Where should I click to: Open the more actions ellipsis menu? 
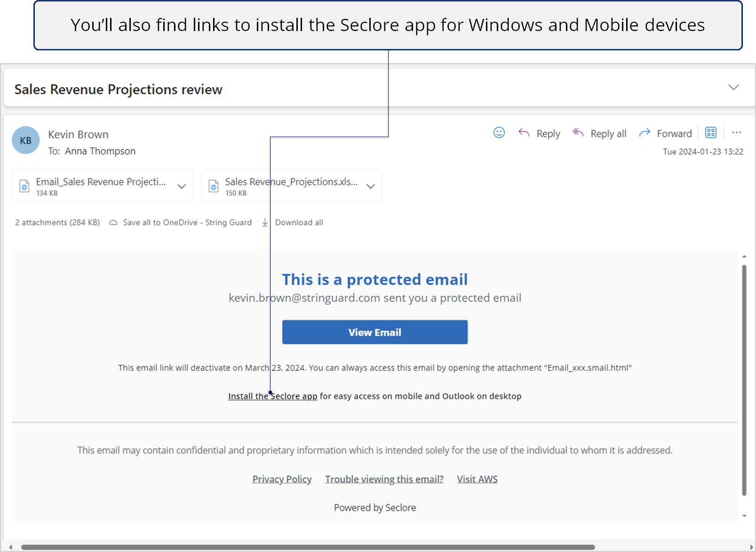click(x=737, y=133)
